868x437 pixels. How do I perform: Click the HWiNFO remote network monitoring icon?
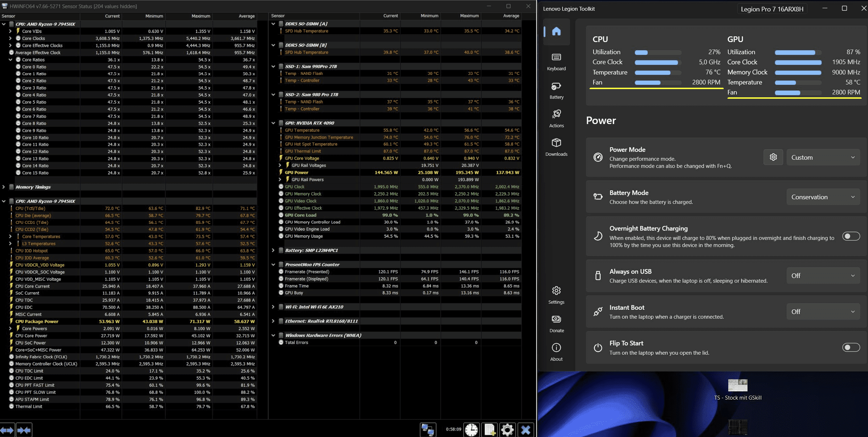[427, 430]
